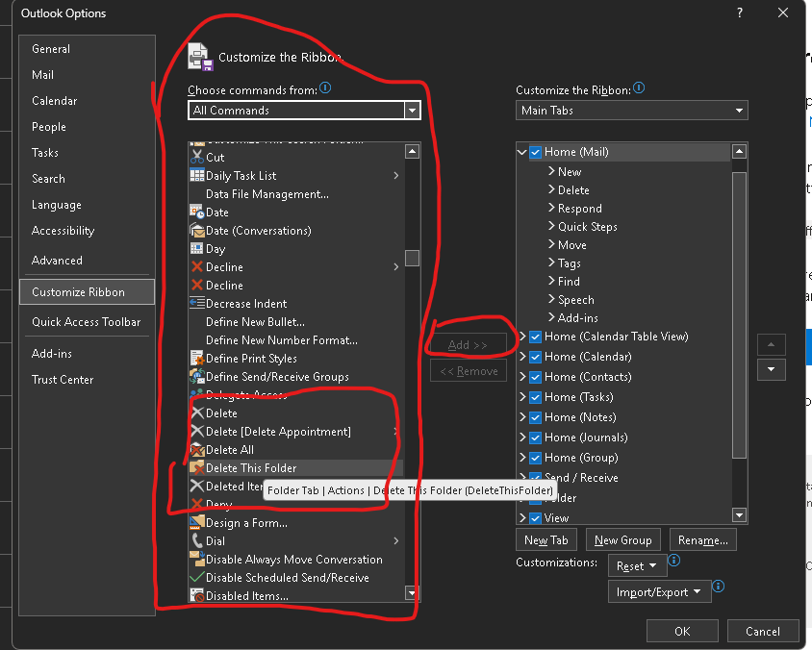This screenshot has width=812, height=650.
Task: Uncheck the Home (Mail) tab checkbox
Action: pyautogui.click(x=536, y=152)
